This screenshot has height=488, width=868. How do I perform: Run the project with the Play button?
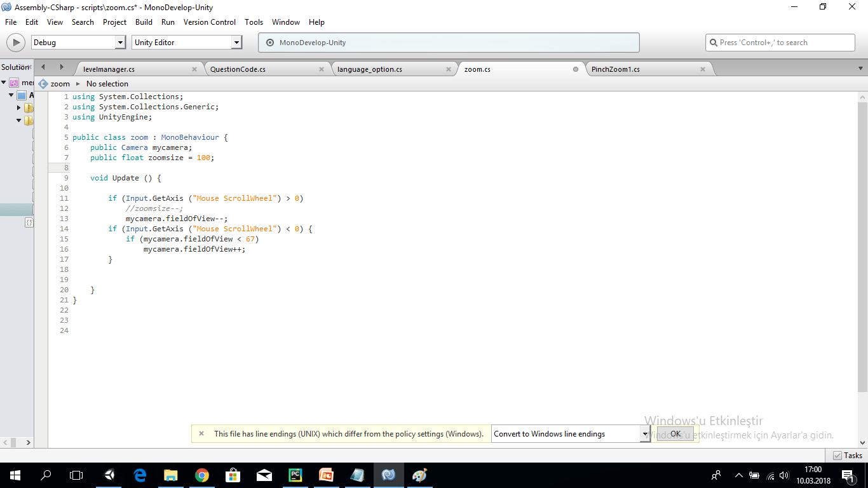[15, 43]
